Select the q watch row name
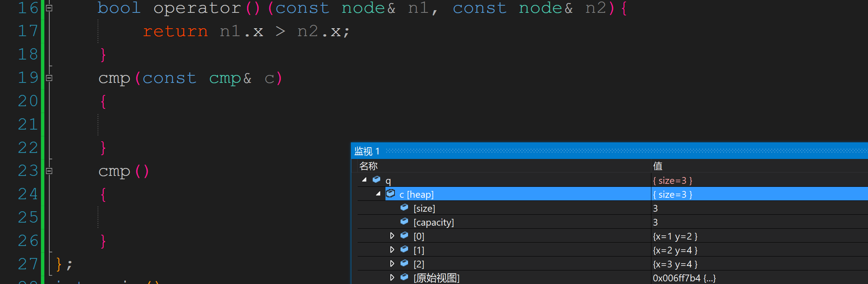The image size is (868, 284). coord(388,181)
